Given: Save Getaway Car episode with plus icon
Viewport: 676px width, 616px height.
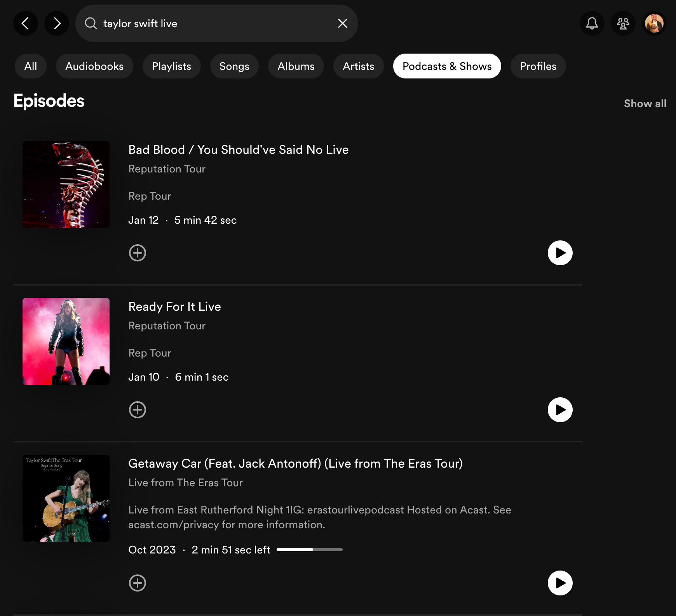Looking at the screenshot, I should pyautogui.click(x=138, y=583).
